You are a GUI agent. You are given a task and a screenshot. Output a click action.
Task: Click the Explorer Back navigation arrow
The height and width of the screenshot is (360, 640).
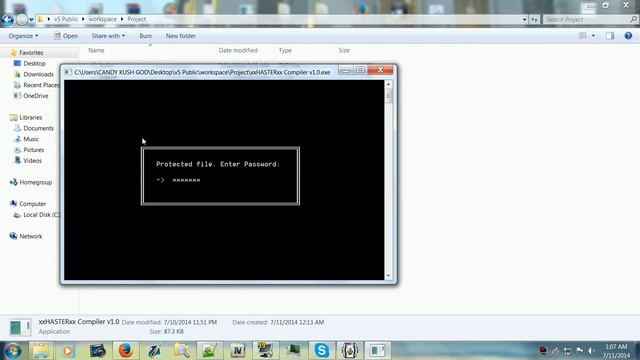click(7, 19)
